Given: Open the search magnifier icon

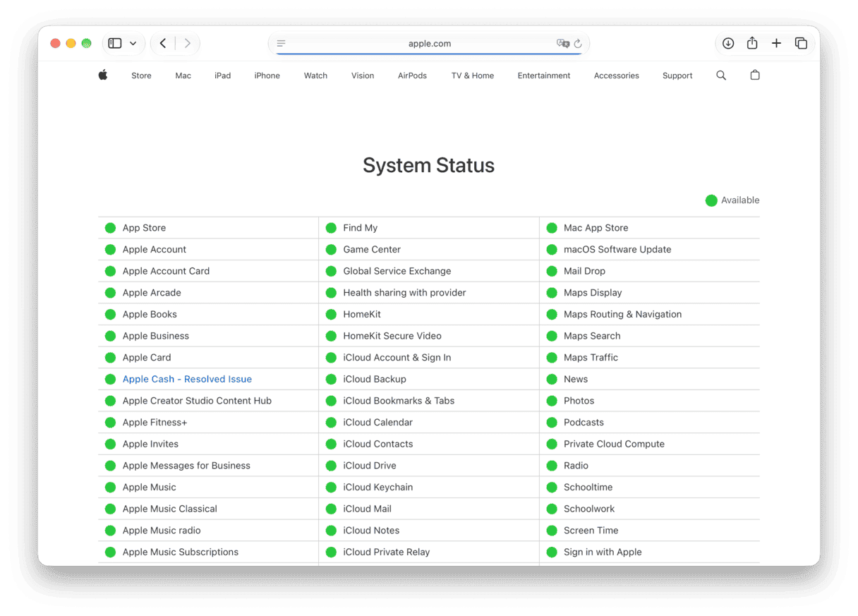Looking at the screenshot, I should tap(721, 76).
